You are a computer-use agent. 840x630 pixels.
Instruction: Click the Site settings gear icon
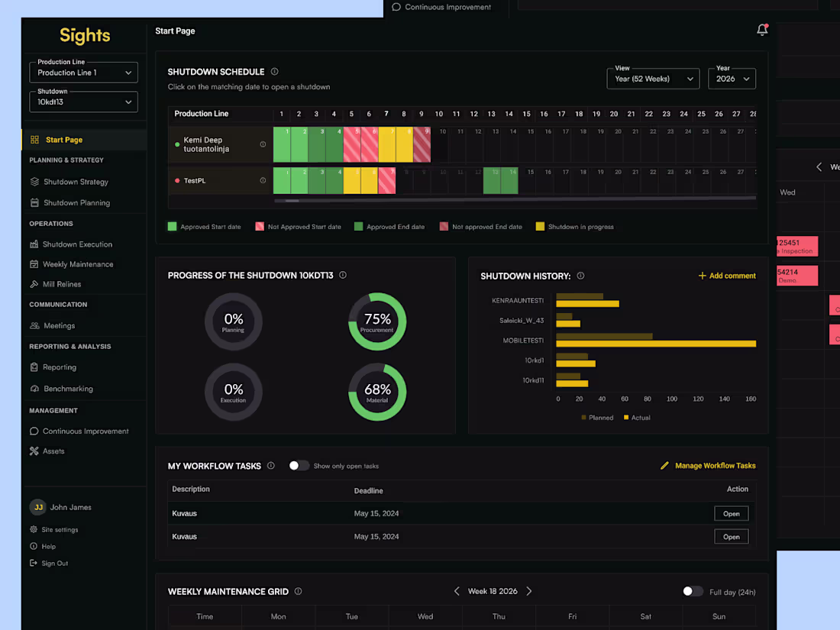[33, 529]
